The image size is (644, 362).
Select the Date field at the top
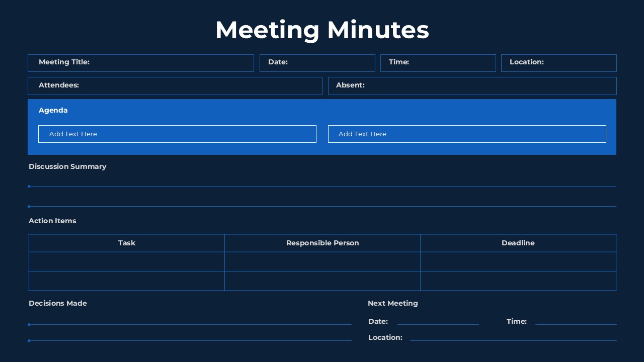pyautogui.click(x=317, y=63)
